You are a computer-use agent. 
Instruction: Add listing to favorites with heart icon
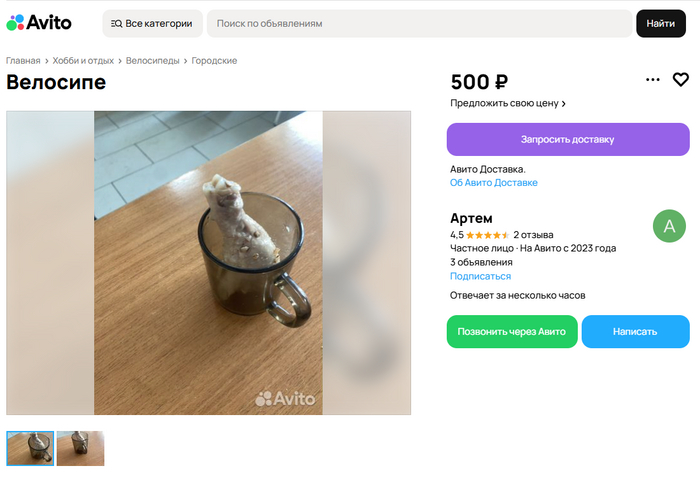pos(680,80)
